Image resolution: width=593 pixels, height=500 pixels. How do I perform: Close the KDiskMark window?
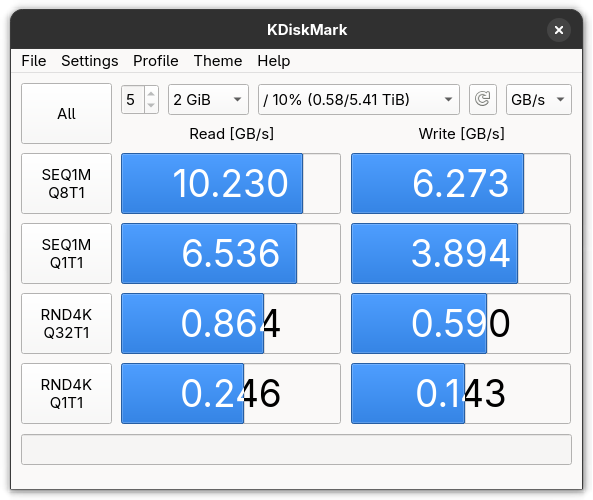coord(559,30)
